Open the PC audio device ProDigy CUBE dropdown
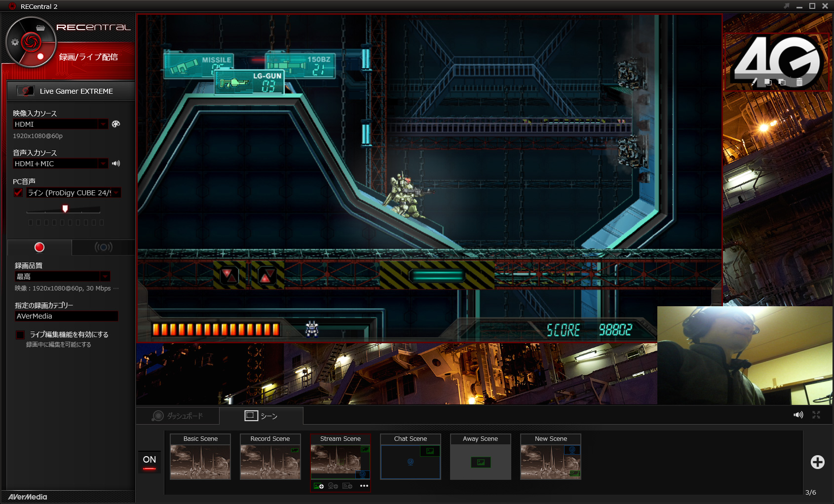This screenshot has width=834, height=504. (116, 192)
